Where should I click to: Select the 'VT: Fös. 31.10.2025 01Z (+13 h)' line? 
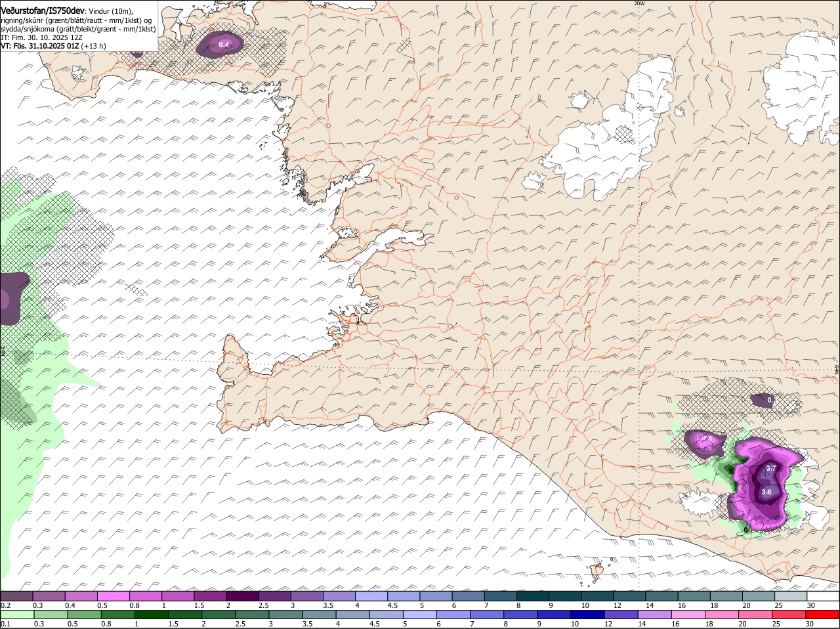point(53,46)
